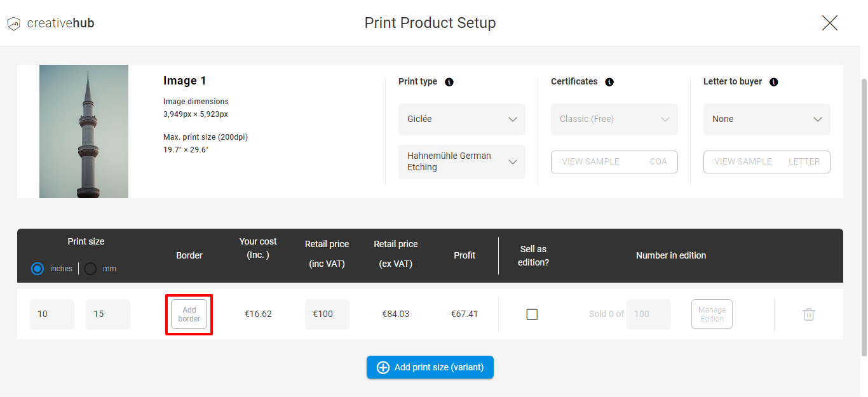The height and width of the screenshot is (397, 868).
Task: Expand the Classic (Free) certificates dropdown
Action: [x=614, y=119]
